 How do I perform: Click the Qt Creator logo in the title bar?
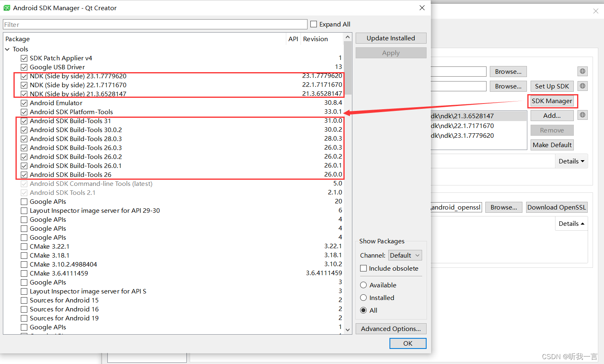click(x=7, y=7)
